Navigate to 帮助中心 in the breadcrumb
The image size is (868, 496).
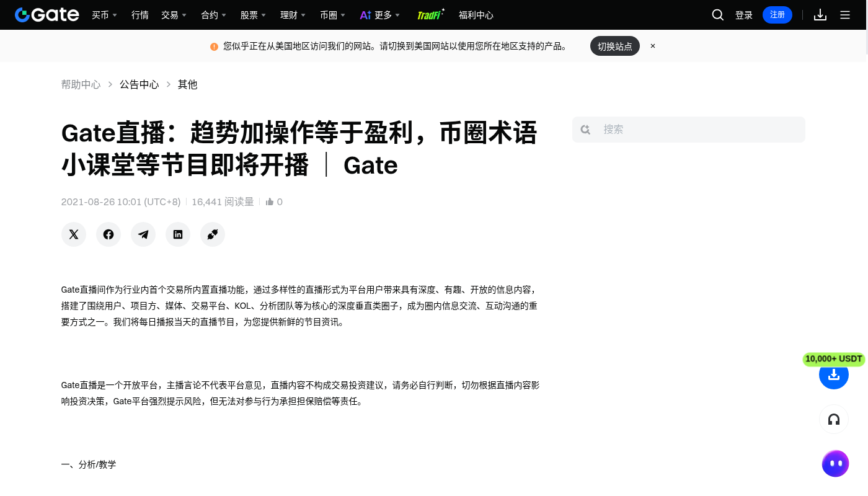point(81,84)
